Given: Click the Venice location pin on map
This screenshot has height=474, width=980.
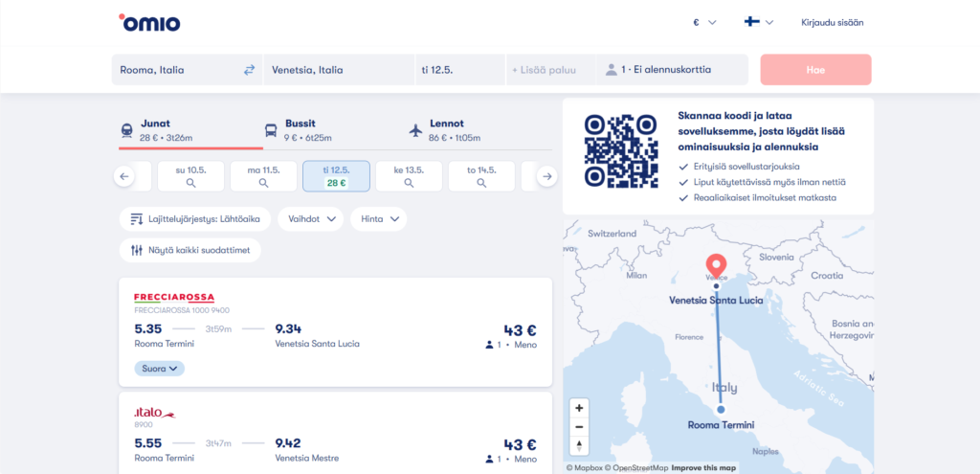Looking at the screenshot, I should coord(715,266).
